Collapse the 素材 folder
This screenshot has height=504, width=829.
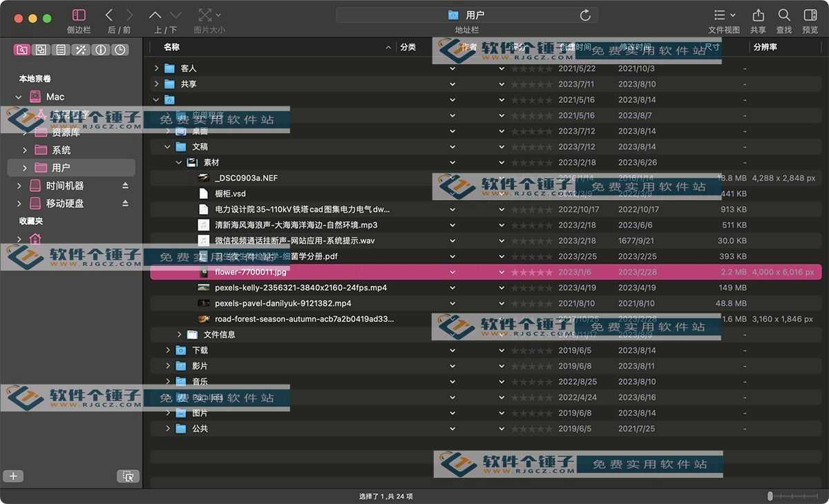(x=179, y=163)
